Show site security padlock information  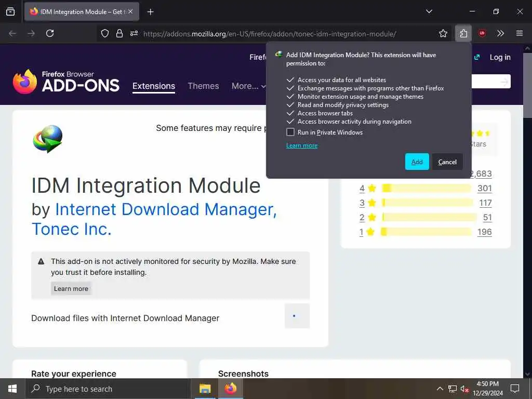coord(119,33)
